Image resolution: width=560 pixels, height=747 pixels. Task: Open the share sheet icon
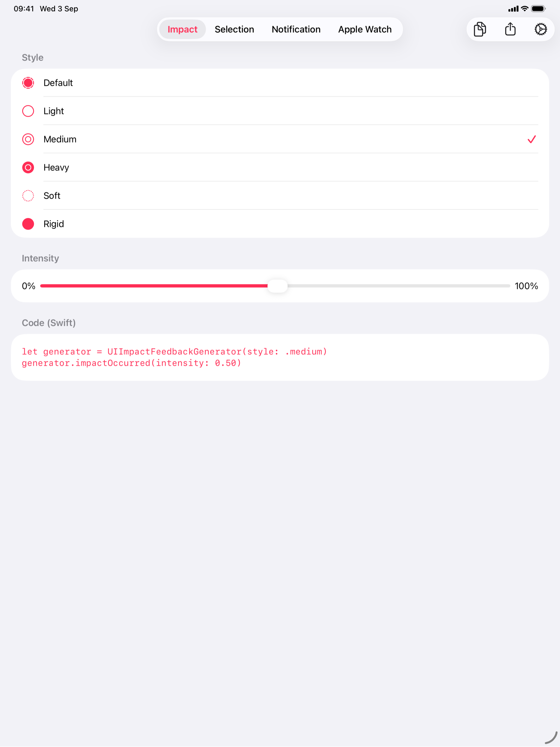510,29
